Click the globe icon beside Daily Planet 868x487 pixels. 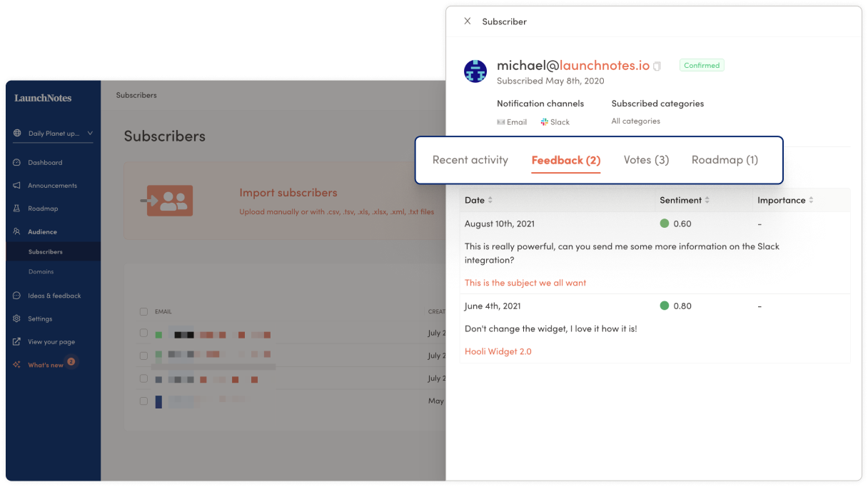(17, 134)
